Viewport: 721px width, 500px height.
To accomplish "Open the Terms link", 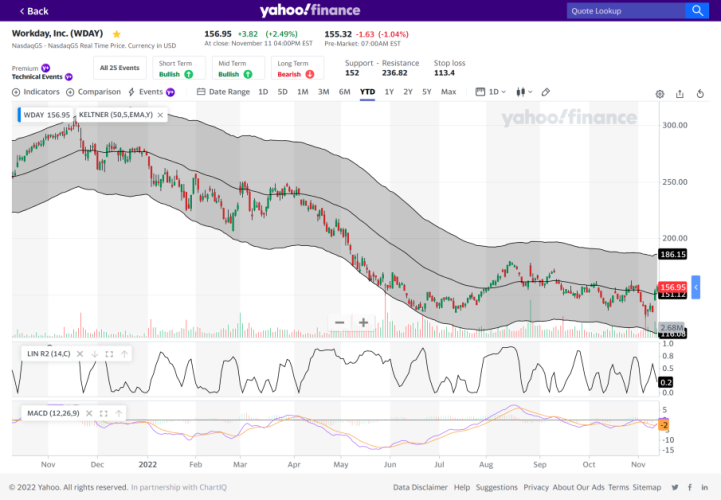I will click(x=618, y=487).
